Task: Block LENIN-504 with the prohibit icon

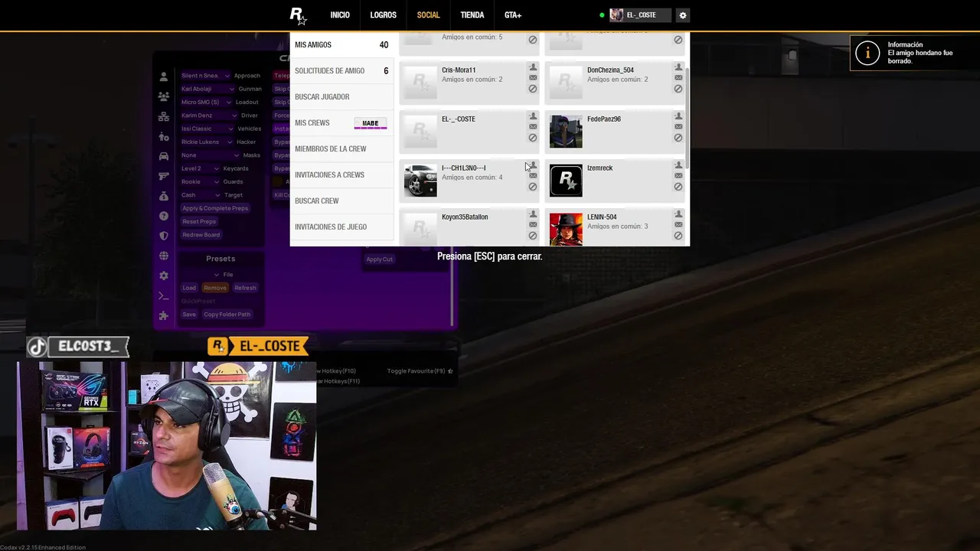Action: coord(678,236)
